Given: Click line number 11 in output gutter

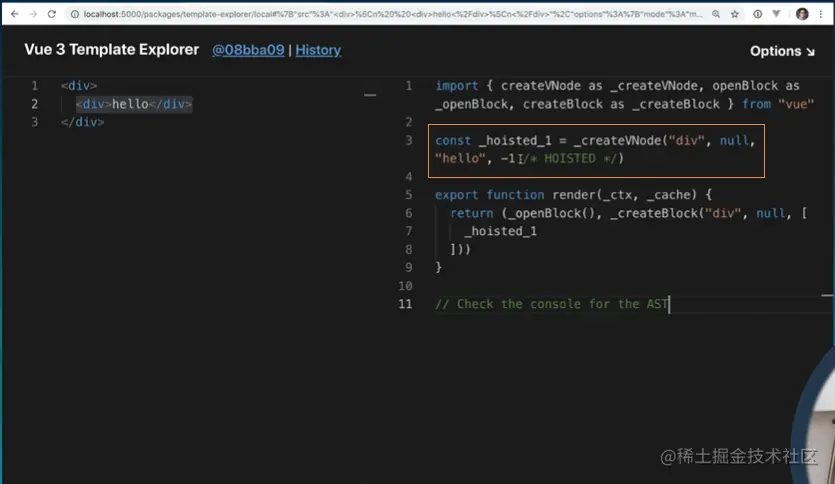Looking at the screenshot, I should click(x=405, y=304).
